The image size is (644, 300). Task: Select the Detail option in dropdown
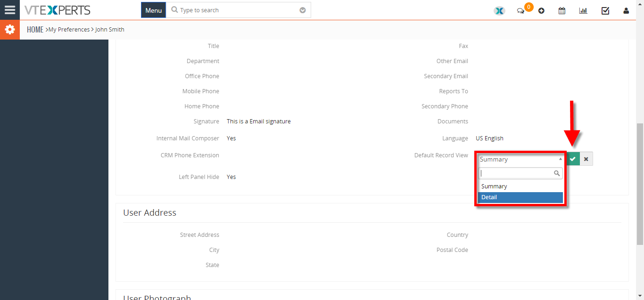point(520,197)
